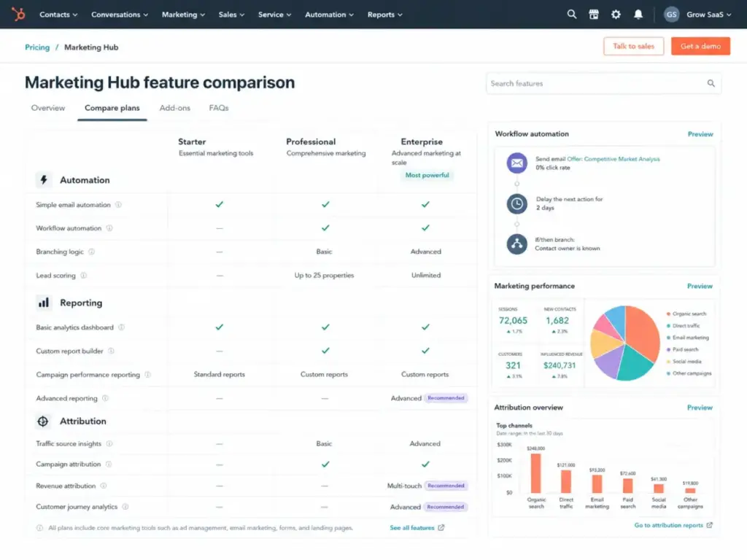Click the Organic search legend dot
The image size is (747, 560).
(668, 314)
